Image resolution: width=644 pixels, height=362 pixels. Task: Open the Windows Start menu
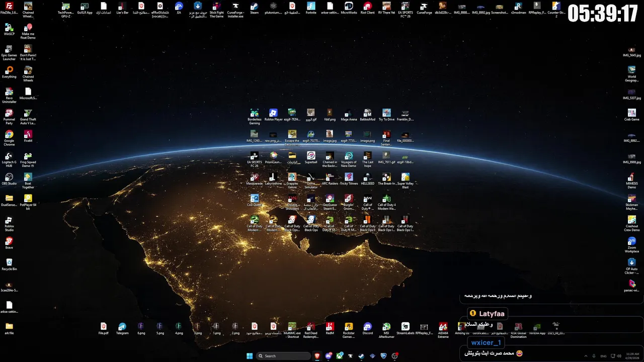[250, 356]
